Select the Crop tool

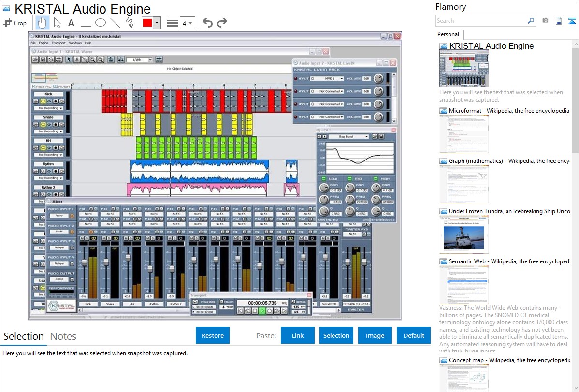[15, 23]
